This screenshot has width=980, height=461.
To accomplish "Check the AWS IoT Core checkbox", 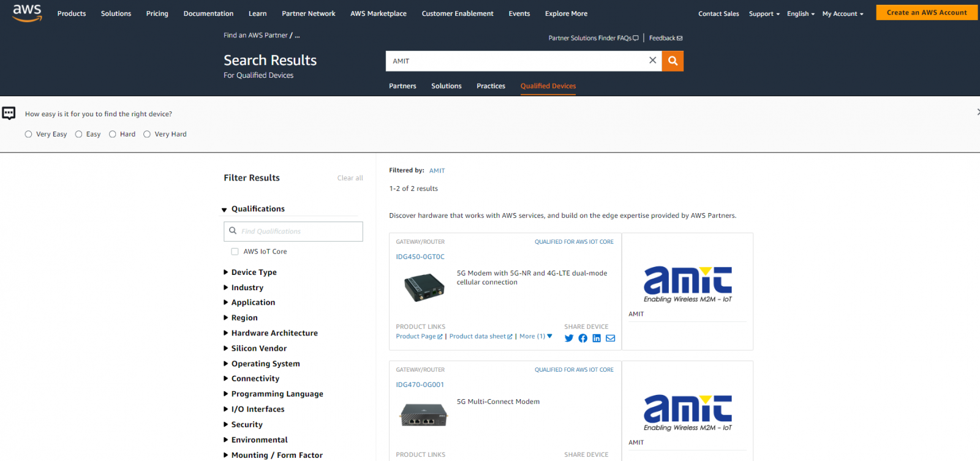I will pos(235,252).
